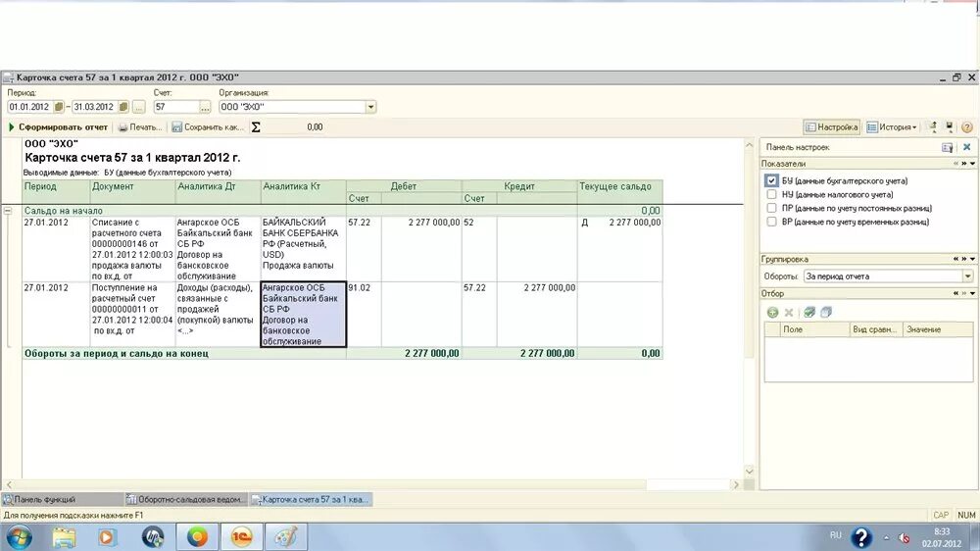
Task: Click the end date field 31.03.2012
Action: pos(94,107)
